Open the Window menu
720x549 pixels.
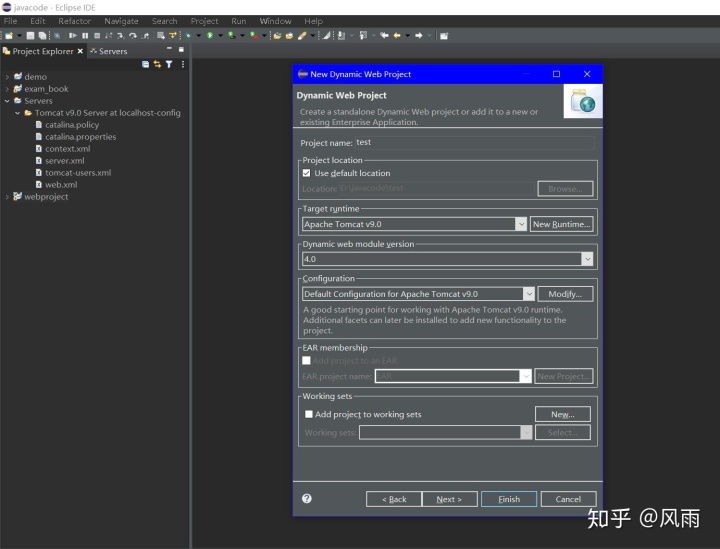pos(275,21)
